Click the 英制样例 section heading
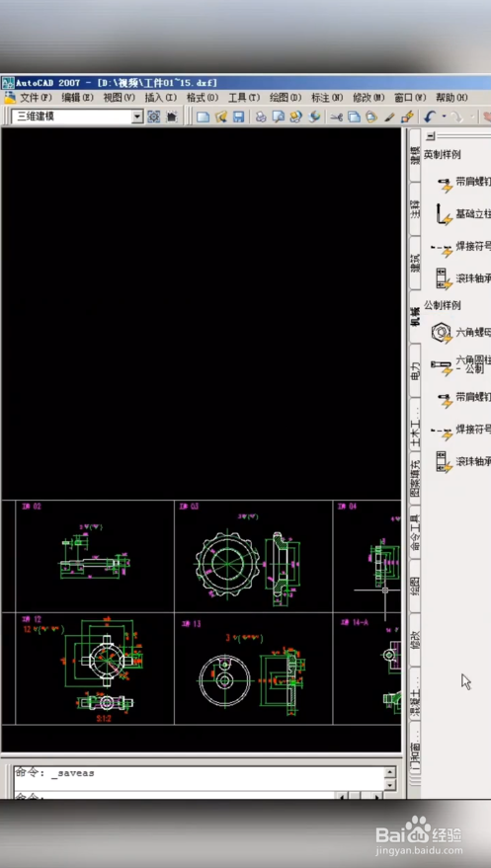The height and width of the screenshot is (868, 491). [x=443, y=155]
